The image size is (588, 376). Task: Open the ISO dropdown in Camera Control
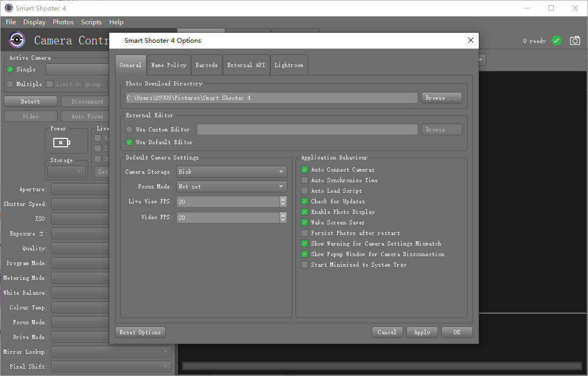point(80,219)
